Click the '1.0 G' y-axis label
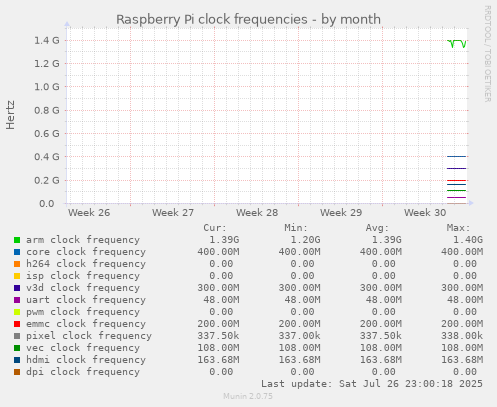The height and width of the screenshot is (407, 497). 47,87
